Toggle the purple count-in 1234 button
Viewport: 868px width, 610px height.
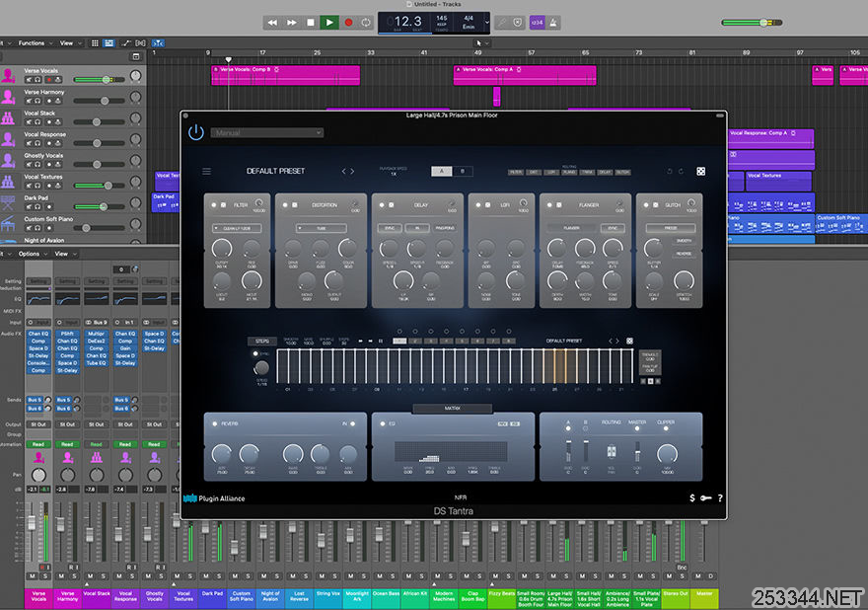pyautogui.click(x=537, y=23)
